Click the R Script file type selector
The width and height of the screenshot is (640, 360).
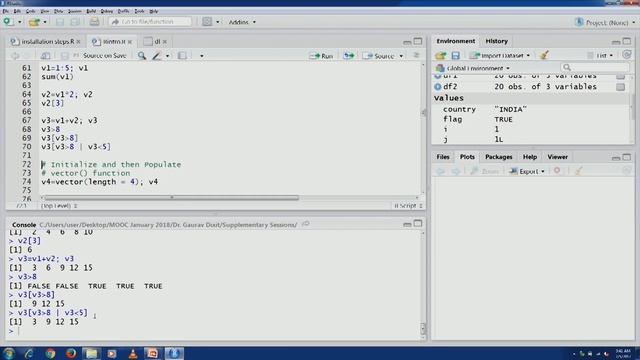[x=408, y=206]
